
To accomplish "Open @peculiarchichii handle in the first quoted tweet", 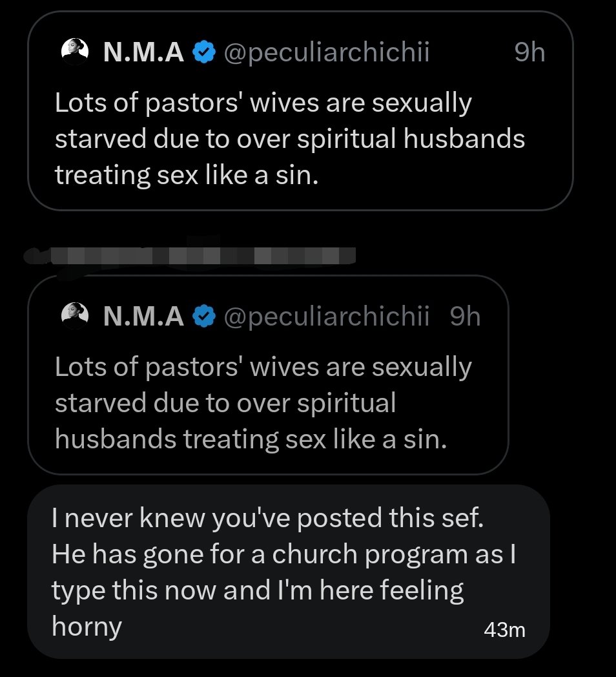I will pyautogui.click(x=326, y=53).
